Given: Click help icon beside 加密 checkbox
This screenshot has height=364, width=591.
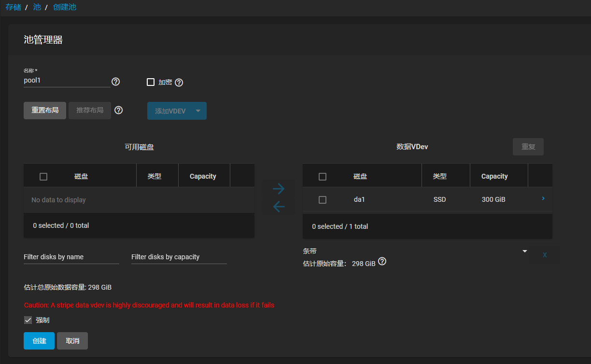Looking at the screenshot, I should (x=179, y=83).
